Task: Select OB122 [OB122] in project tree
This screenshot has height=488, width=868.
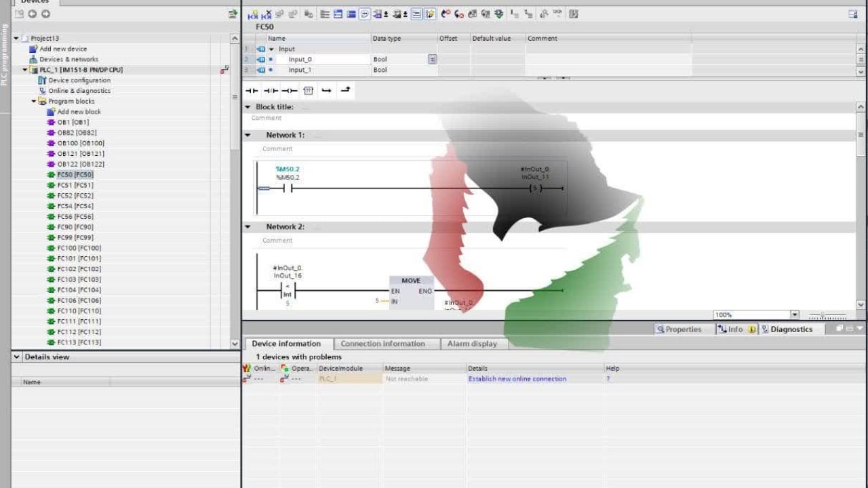Action: (81, 164)
